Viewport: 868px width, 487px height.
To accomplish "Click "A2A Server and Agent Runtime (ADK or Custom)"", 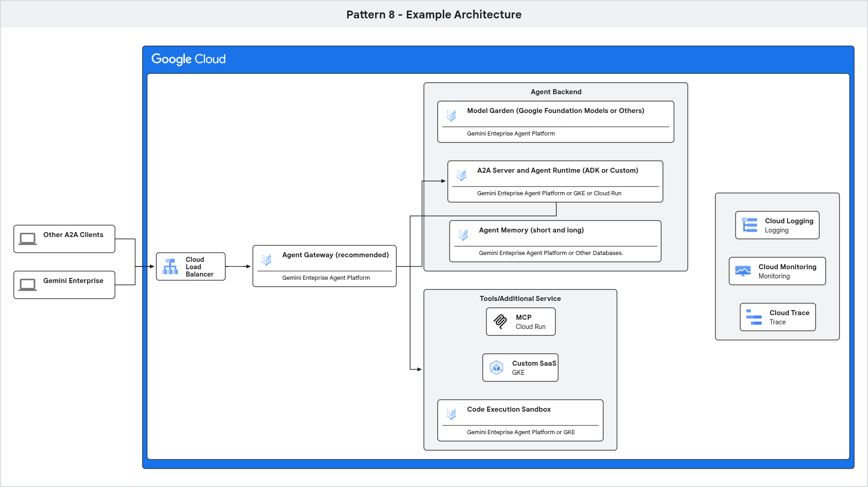I will pos(558,170).
